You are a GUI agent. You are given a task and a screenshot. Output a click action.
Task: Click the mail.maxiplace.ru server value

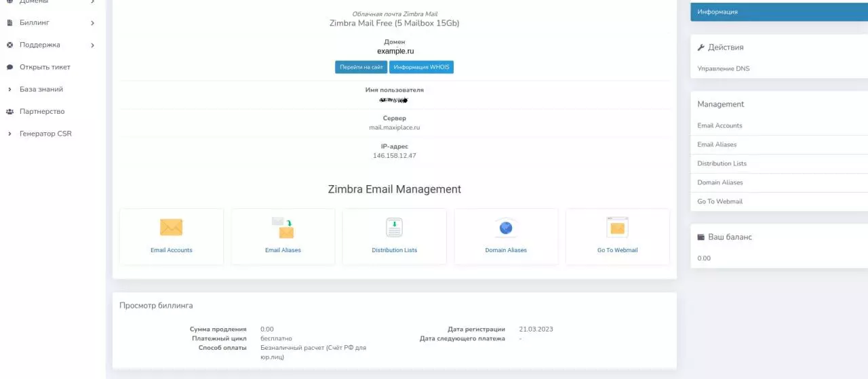[x=395, y=127]
